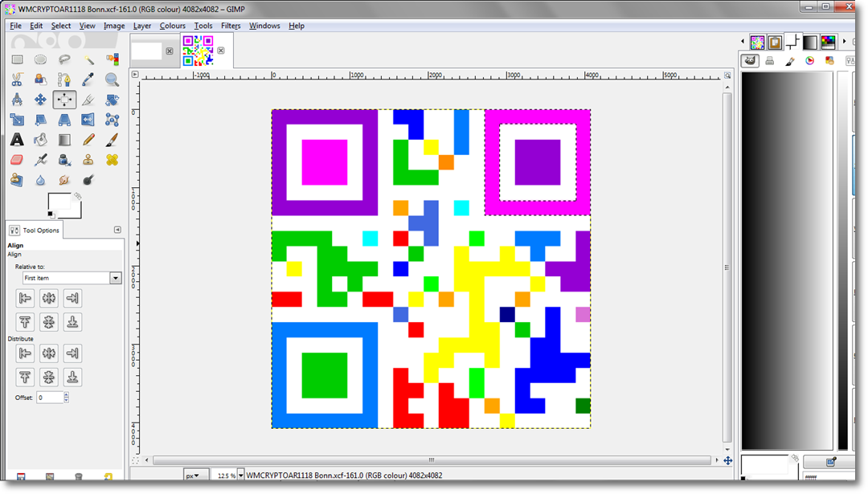Open the Filters menu
This screenshot has height=494, width=868.
[x=231, y=26]
